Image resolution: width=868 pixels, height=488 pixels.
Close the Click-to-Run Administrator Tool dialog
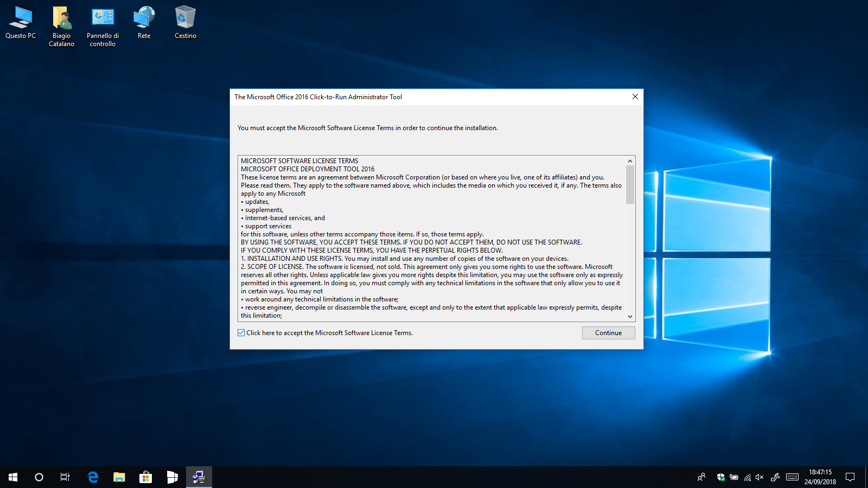tap(635, 97)
